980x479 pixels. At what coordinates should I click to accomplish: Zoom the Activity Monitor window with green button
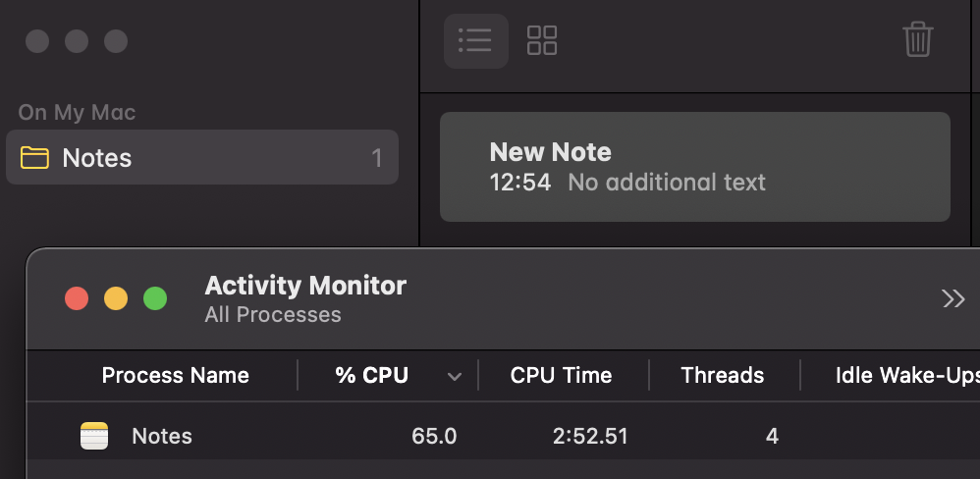pos(155,298)
